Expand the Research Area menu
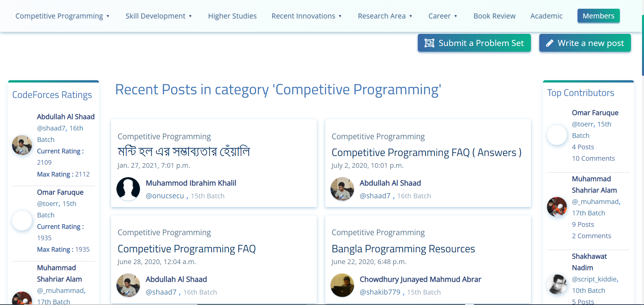644x305 pixels. coord(385,16)
